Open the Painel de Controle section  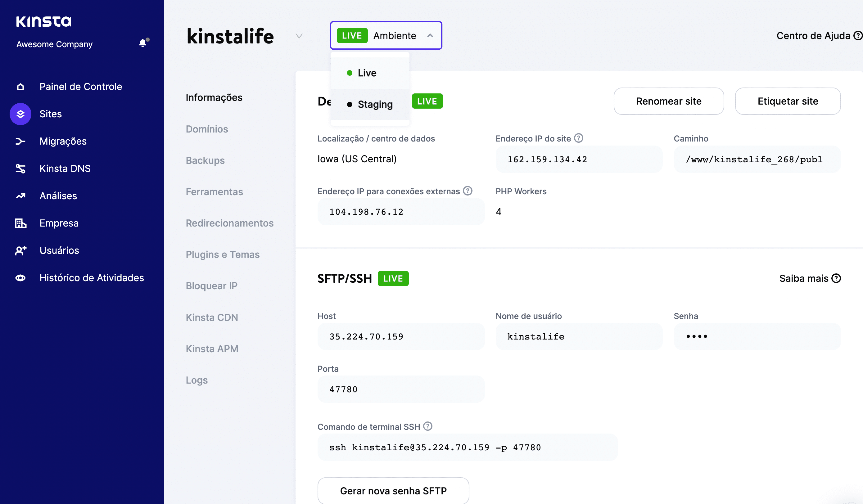[80, 86]
